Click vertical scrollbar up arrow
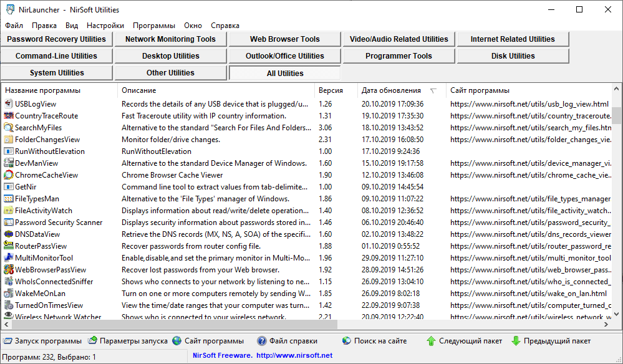This screenshot has width=623, height=364. pyautogui.click(x=616, y=89)
